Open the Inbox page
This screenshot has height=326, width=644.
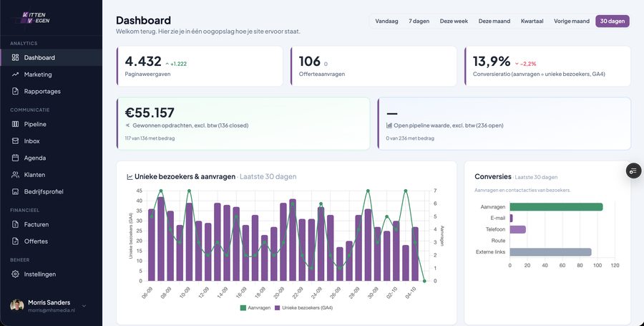tap(51, 141)
